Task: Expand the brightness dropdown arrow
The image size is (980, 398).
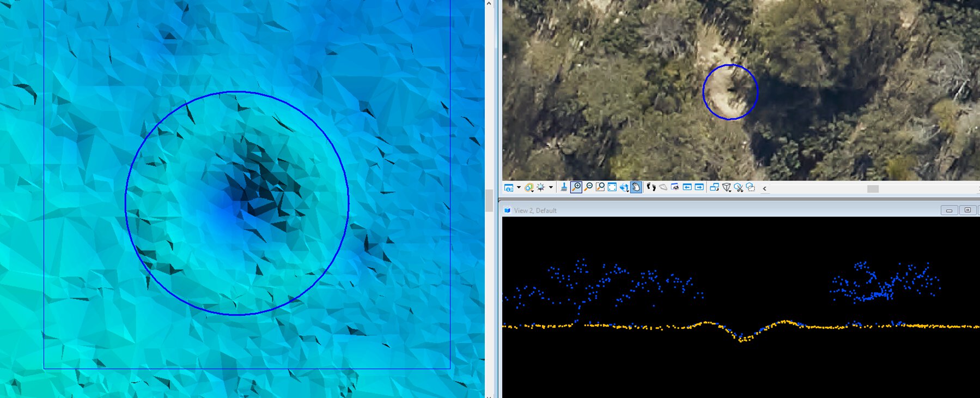Action: tap(551, 188)
